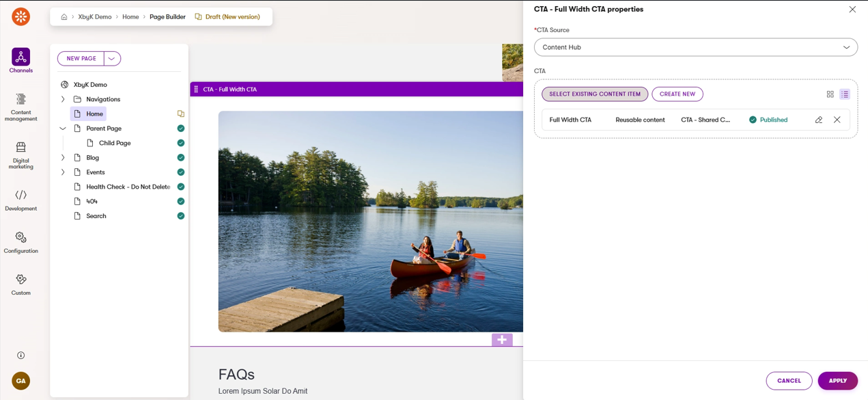Switch to list view of content items

click(x=845, y=94)
